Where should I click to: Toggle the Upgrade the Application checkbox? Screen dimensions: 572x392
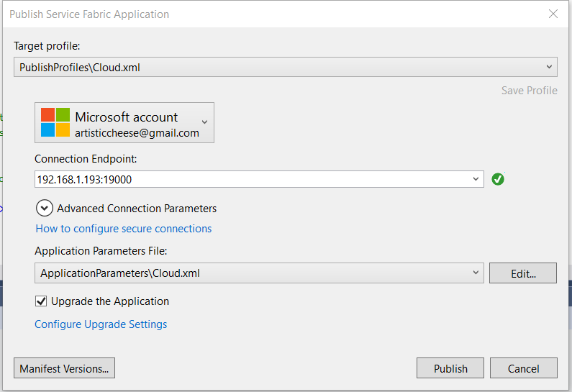(41, 301)
